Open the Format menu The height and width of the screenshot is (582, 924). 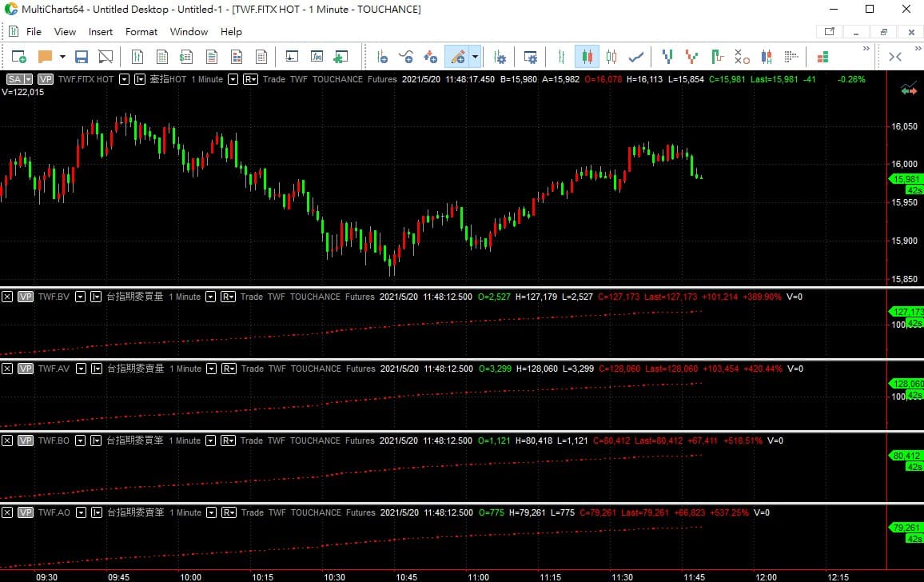point(141,32)
